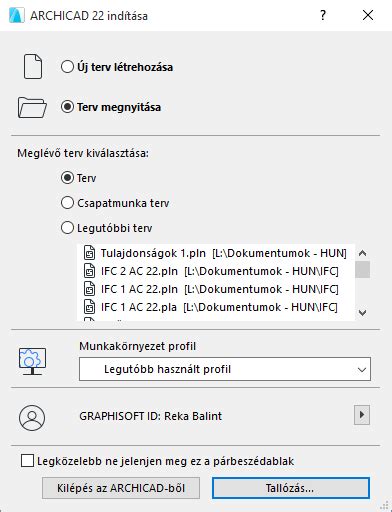
Task: Click file icon beside IFC 1 AC 22.pln
Action: 89,289
